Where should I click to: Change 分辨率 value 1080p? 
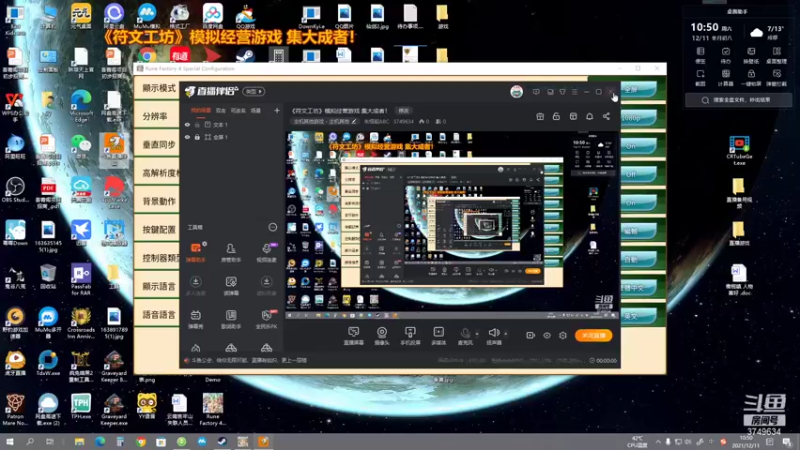click(638, 117)
